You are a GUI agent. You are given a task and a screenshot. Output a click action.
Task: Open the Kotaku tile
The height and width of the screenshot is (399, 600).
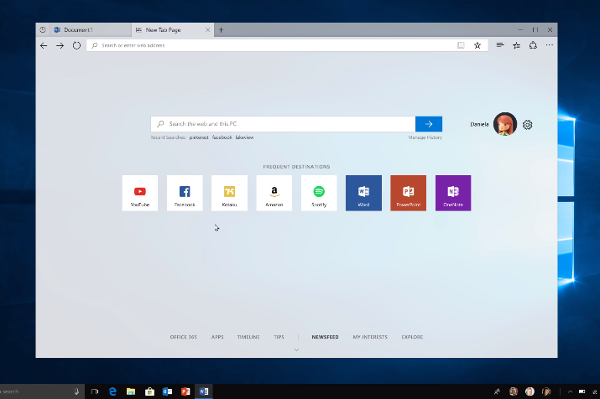point(230,193)
